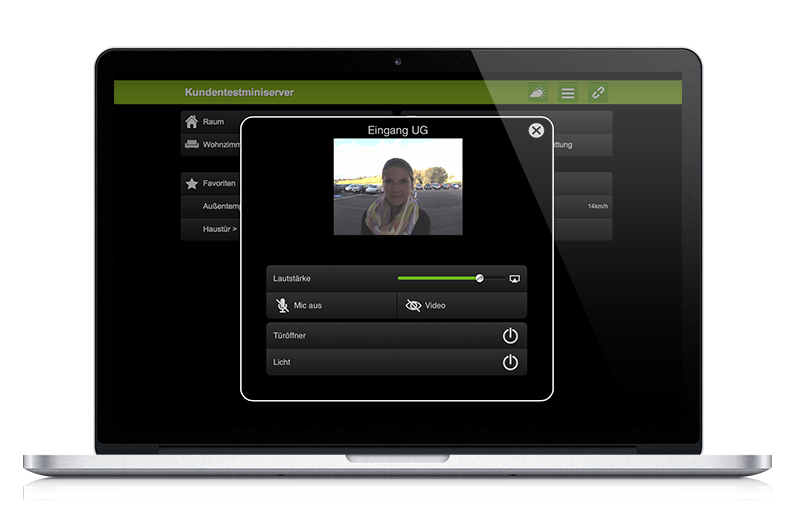The height and width of the screenshot is (516, 800).
Task: Click the crossed-out microphone icon
Action: [282, 305]
